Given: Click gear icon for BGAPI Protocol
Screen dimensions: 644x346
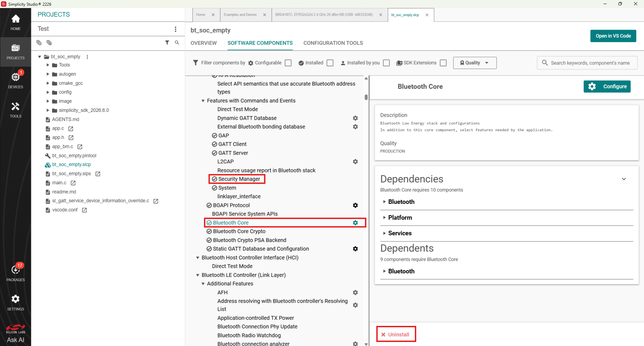Looking at the screenshot, I should pos(355,205).
